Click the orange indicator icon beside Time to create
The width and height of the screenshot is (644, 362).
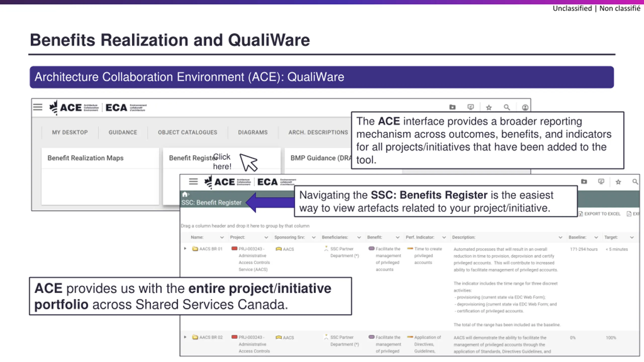click(410, 248)
